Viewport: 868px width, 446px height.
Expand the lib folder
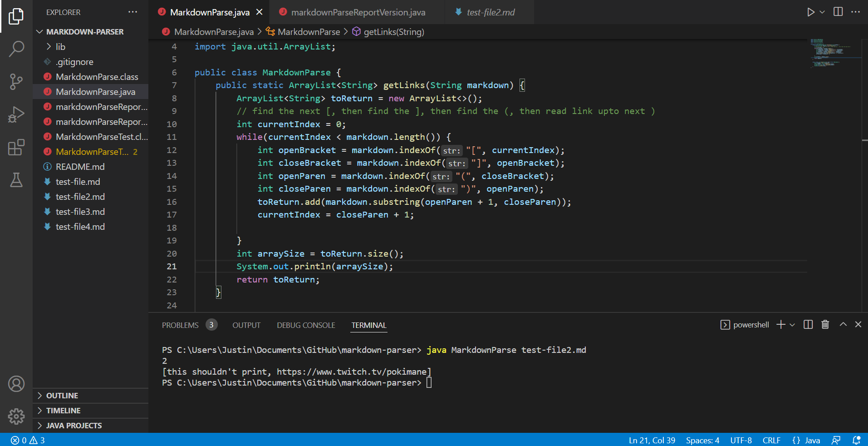[x=60, y=47]
